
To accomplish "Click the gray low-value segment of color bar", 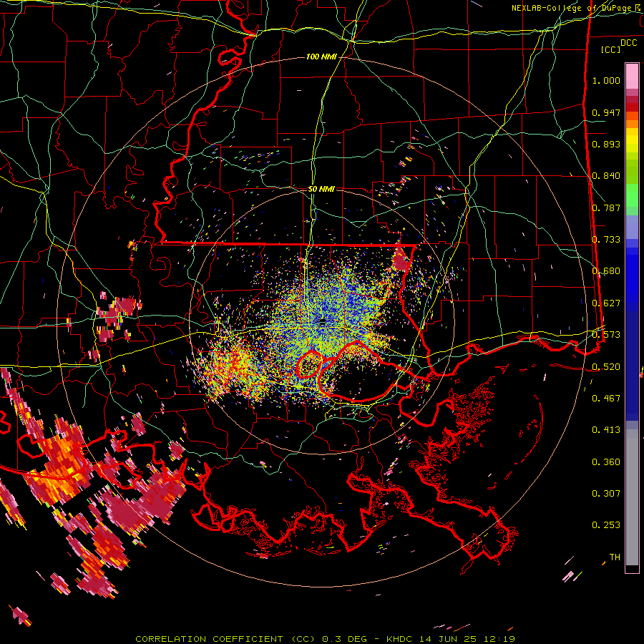I will click(632, 497).
